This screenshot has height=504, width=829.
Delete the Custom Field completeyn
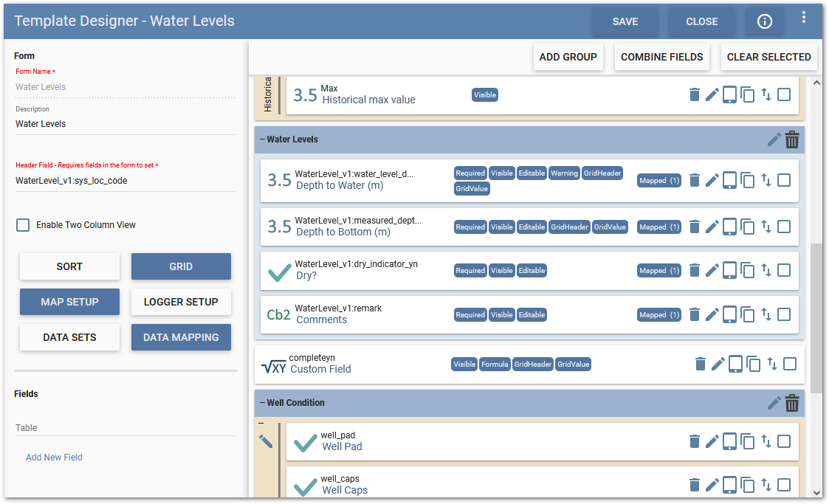[x=701, y=364]
